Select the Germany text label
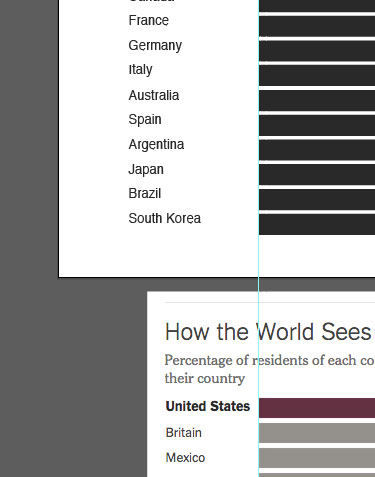 [155, 45]
